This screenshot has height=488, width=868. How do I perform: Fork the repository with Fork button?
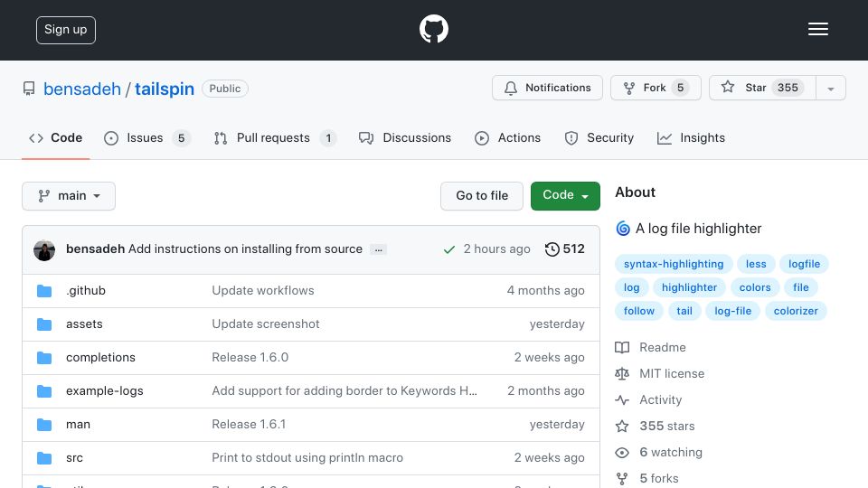coord(656,88)
